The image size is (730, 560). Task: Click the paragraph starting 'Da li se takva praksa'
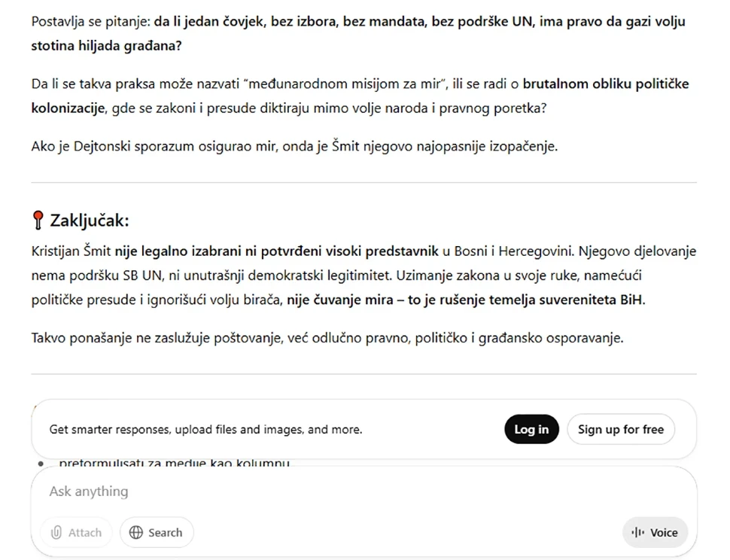coord(360,96)
